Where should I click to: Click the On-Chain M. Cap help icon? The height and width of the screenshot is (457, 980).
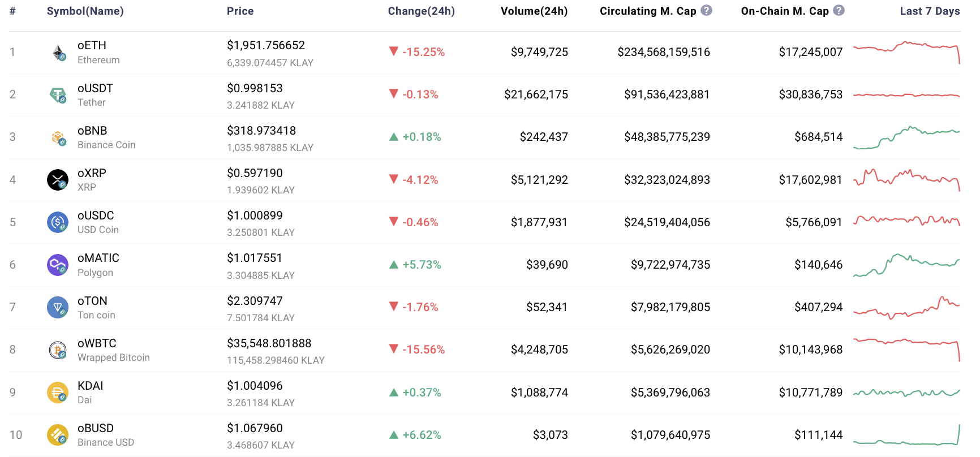pos(839,10)
